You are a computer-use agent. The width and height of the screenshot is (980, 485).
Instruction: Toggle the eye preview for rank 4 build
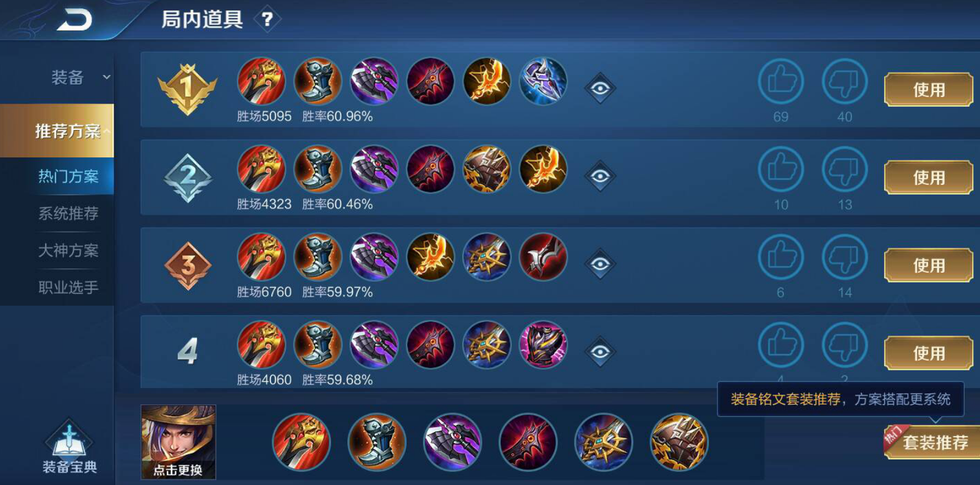click(x=600, y=353)
